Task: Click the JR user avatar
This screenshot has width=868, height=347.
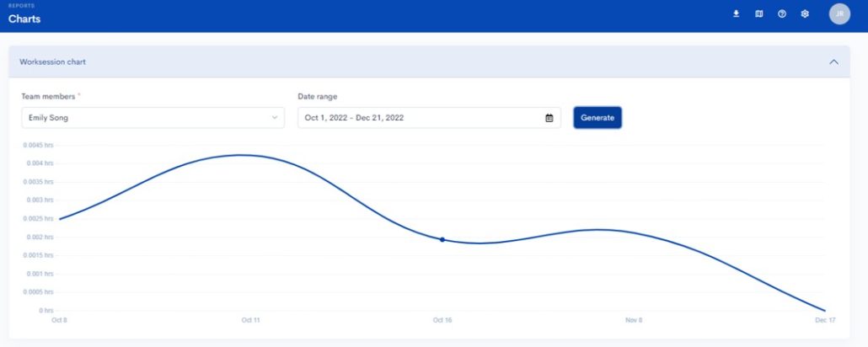Action: 839,13
